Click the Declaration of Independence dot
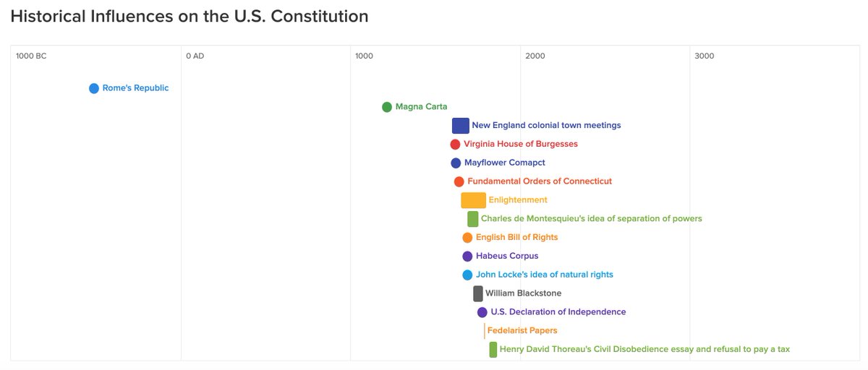Viewport: 868px width, 370px height. [x=482, y=312]
